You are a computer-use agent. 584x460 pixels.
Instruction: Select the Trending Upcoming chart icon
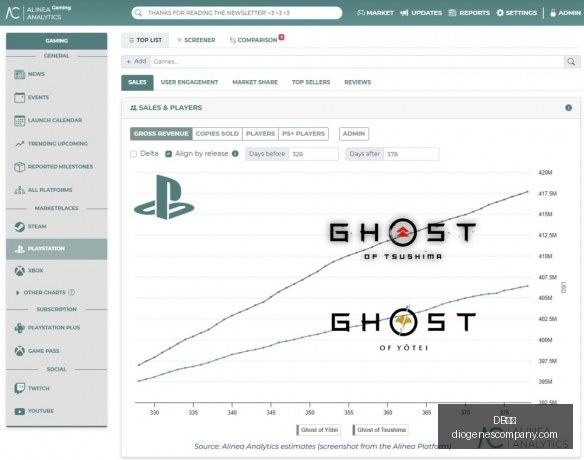tap(19, 144)
